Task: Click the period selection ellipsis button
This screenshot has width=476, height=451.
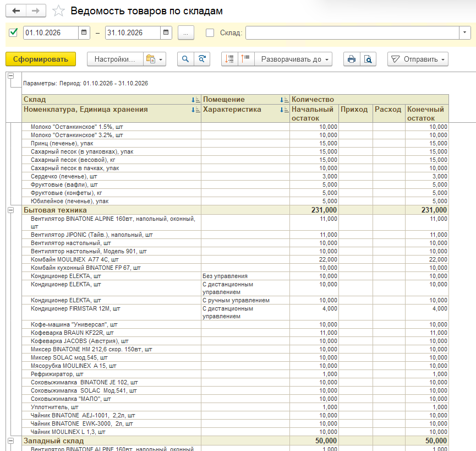Action: pyautogui.click(x=186, y=32)
